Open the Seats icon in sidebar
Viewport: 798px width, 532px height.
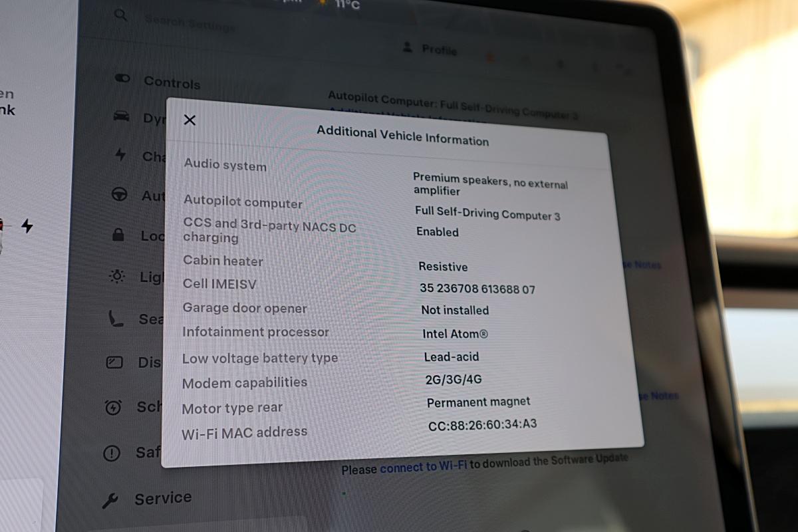click(116, 319)
